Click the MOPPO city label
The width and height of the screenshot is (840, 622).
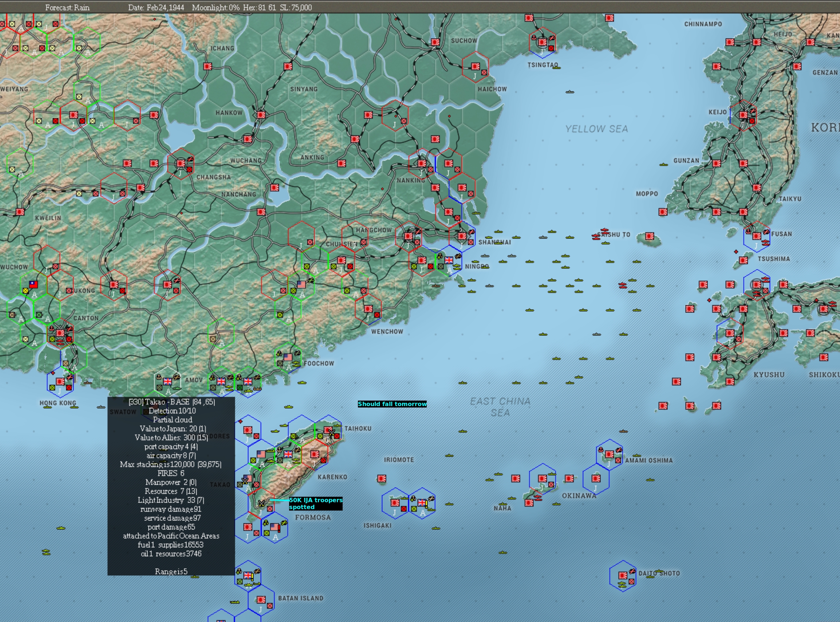pos(647,193)
